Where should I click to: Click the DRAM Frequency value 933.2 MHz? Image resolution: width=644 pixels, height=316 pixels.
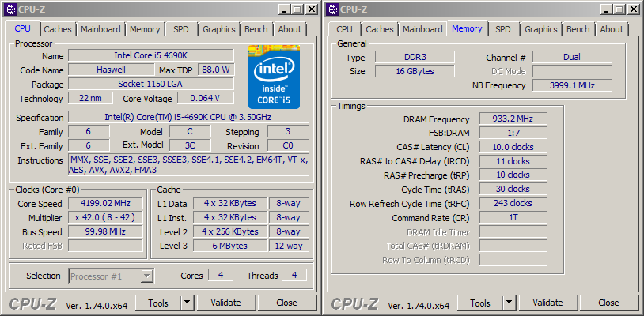click(x=513, y=118)
